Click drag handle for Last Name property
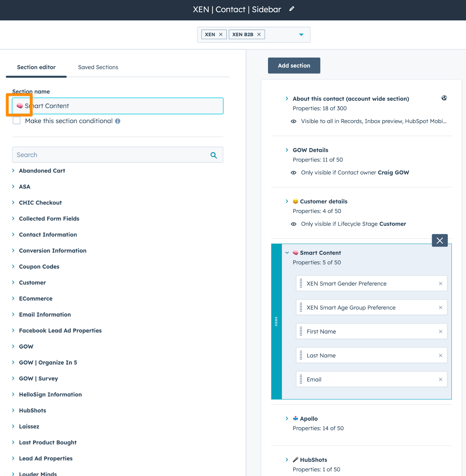Image resolution: width=466 pixels, height=476 pixels. (301, 356)
